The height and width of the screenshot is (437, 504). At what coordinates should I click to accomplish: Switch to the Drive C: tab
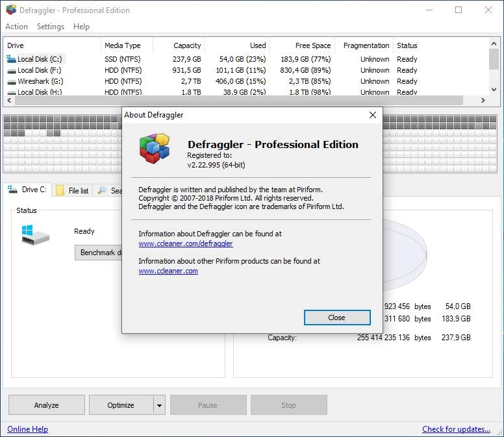pos(29,190)
